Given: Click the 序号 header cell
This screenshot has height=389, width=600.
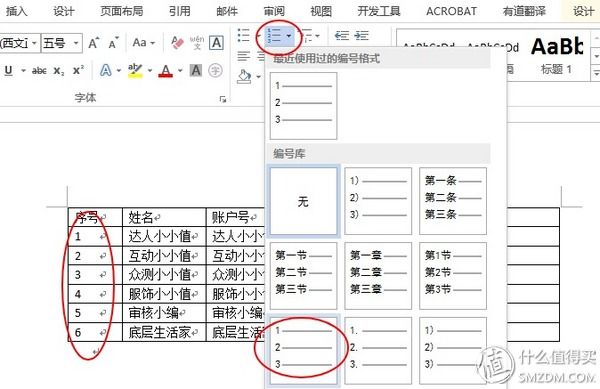Looking at the screenshot, I should (x=95, y=217).
